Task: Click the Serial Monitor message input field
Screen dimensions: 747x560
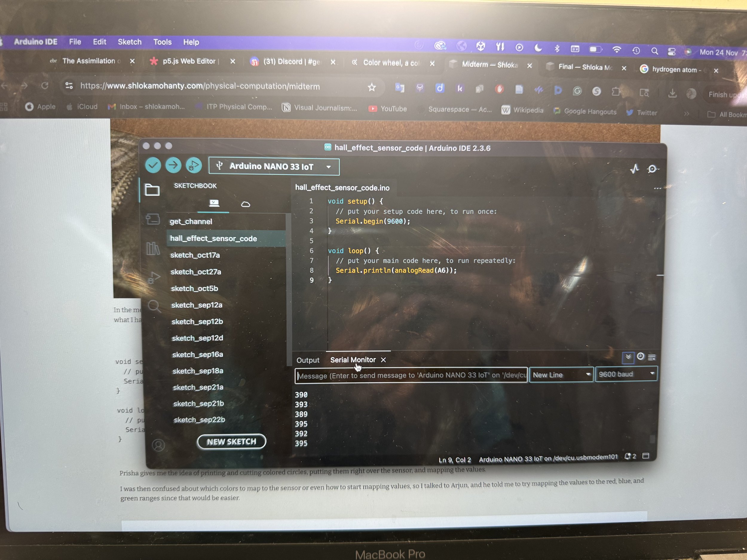Action: pyautogui.click(x=411, y=375)
